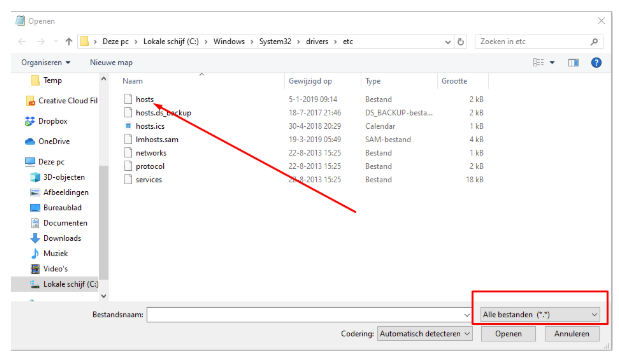Click 'Lokale schijf (C:)' breadcrumb

171,41
